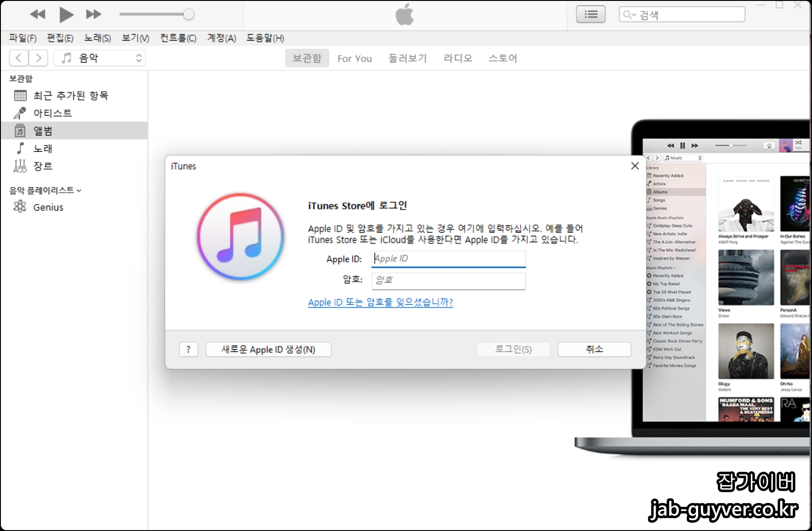Close the iTunes sign-in dialog
The height and width of the screenshot is (531, 812).
coord(635,166)
